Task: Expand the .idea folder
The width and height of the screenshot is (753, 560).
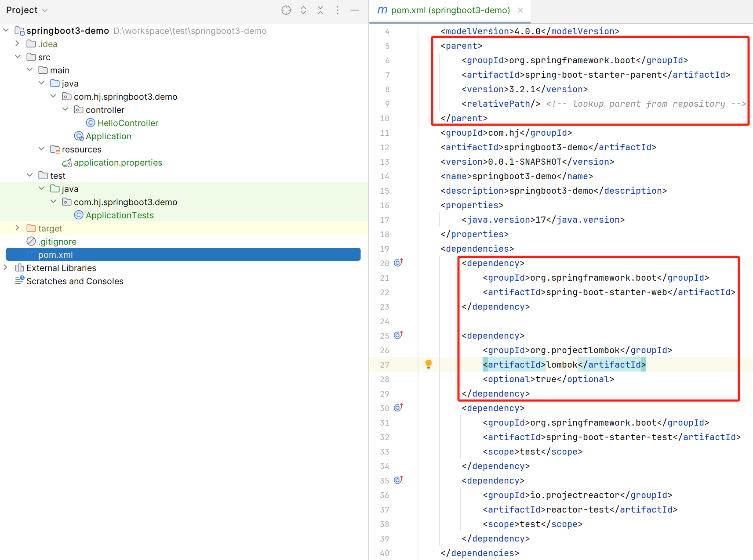Action: (18, 43)
